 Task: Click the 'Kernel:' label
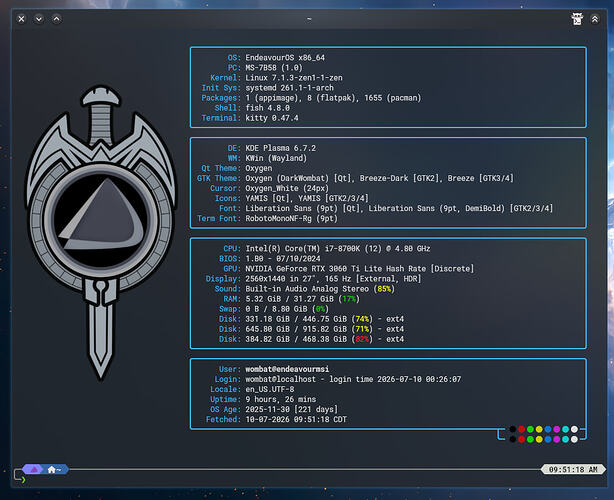[x=226, y=78]
